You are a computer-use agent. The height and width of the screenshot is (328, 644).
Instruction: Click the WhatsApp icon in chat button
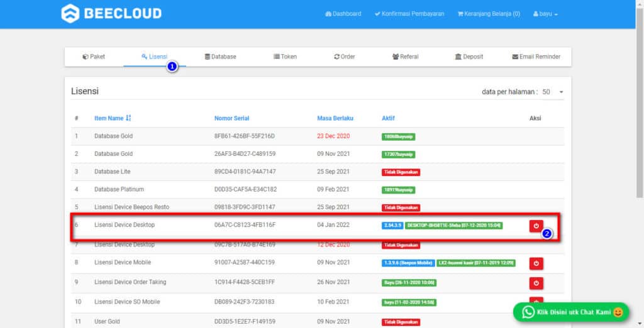(528, 312)
